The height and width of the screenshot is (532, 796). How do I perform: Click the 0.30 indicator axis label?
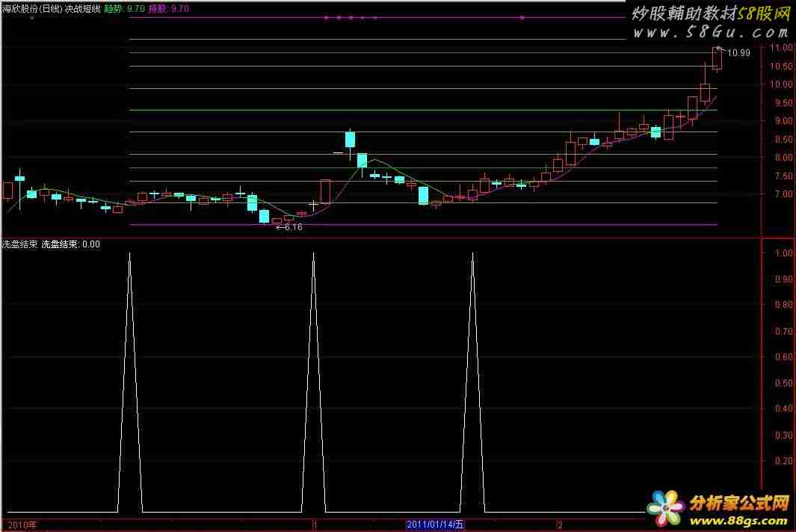pos(784,435)
